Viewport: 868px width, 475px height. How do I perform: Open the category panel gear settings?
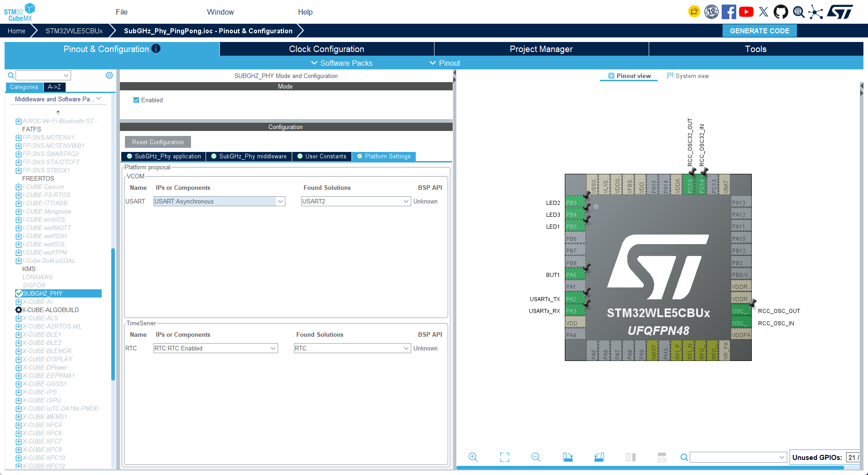pyautogui.click(x=109, y=75)
